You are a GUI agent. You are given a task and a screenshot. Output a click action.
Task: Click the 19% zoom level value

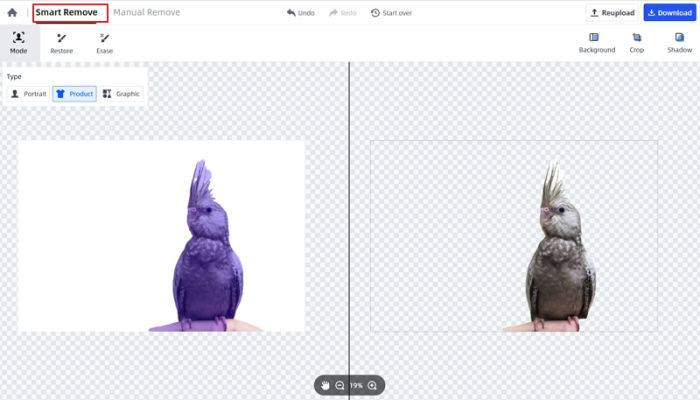pyautogui.click(x=356, y=385)
